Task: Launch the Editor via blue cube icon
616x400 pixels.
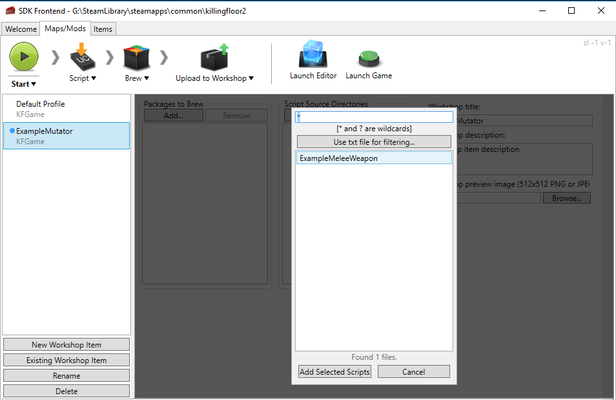Action: click(313, 54)
